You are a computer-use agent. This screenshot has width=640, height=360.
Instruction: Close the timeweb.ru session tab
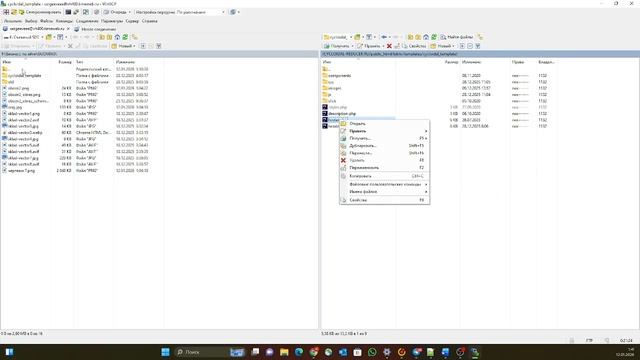tap(68, 29)
